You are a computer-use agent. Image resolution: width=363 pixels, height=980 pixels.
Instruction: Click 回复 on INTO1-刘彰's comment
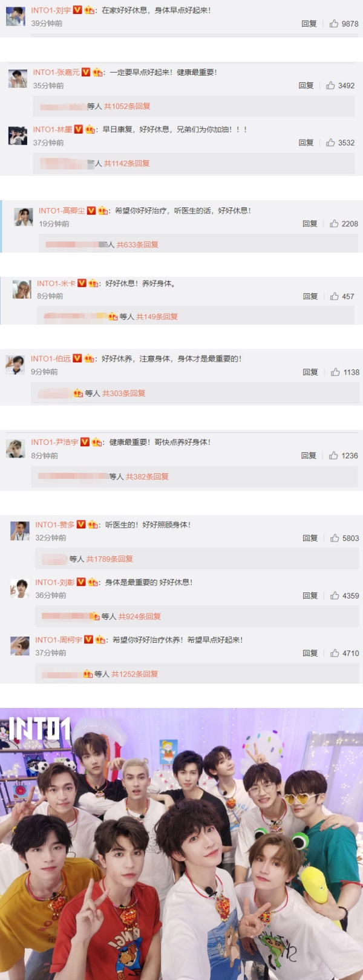(x=310, y=595)
